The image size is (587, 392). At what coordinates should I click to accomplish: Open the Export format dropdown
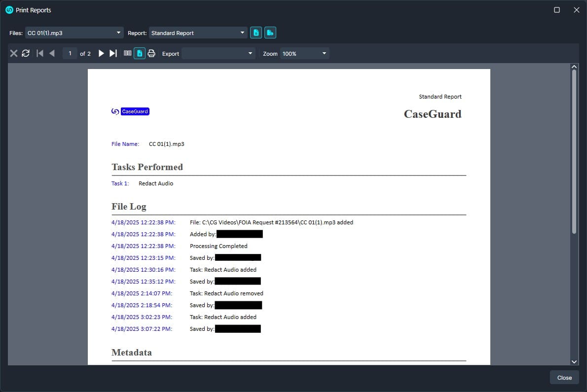219,53
